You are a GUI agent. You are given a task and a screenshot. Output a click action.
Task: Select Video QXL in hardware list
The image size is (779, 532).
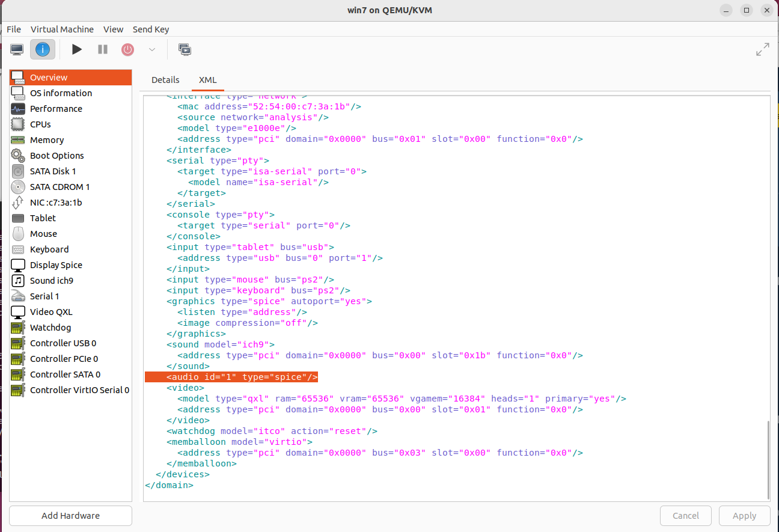pyautogui.click(x=51, y=312)
